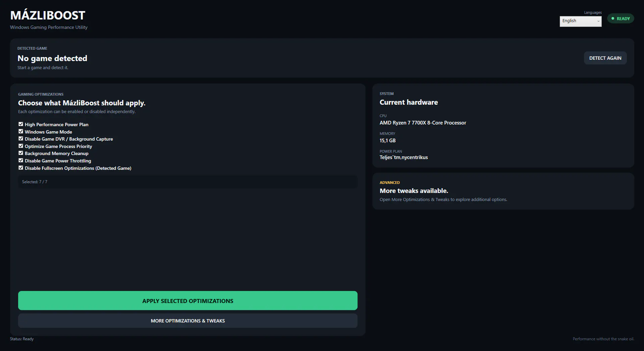644x351 pixels.
Task: Click 'Status: Ready' in the status bar
Action: [22, 339]
